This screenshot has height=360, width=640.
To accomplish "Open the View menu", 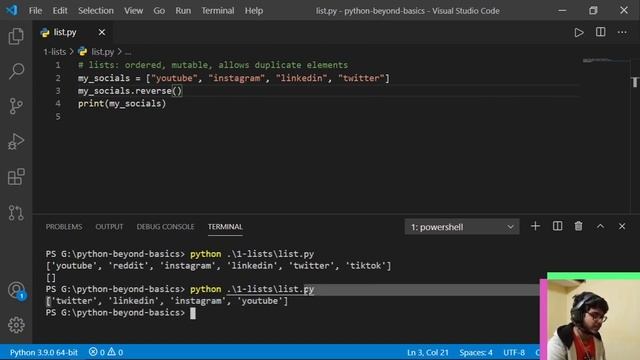I will click(133, 11).
